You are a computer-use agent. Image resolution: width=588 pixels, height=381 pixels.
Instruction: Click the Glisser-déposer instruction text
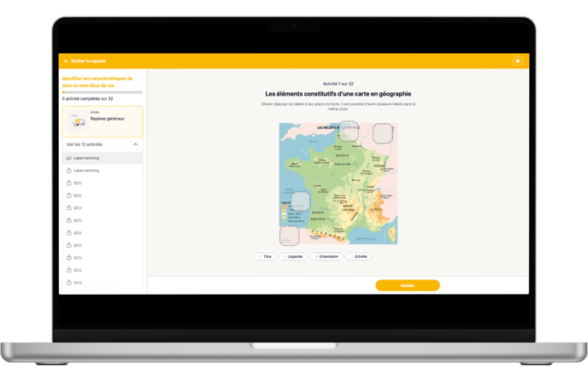(338, 106)
